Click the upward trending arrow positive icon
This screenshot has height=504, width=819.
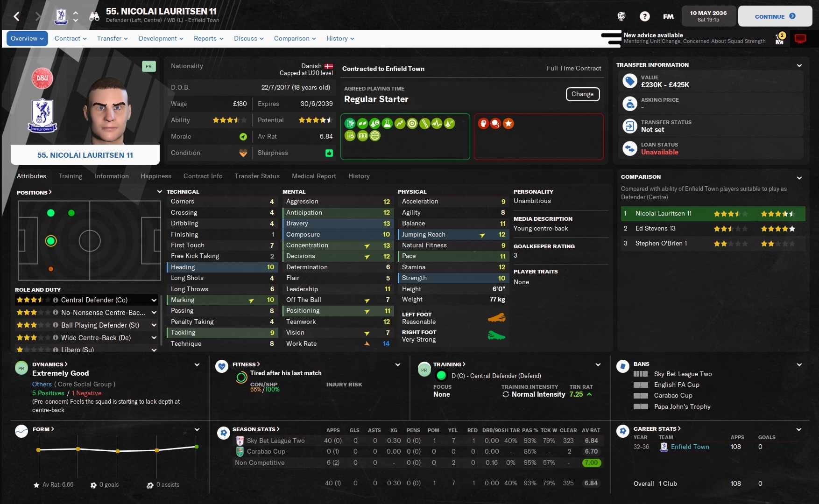point(399,124)
